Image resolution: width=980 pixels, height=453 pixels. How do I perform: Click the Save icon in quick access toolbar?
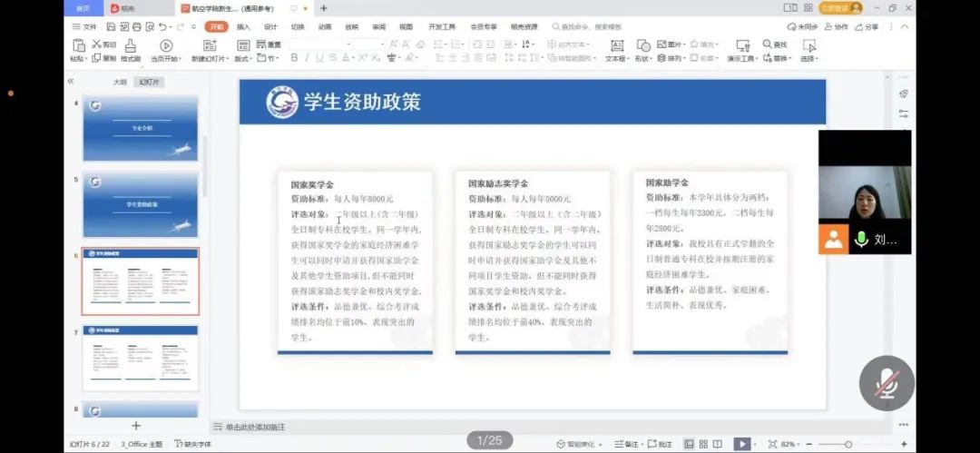pyautogui.click(x=111, y=27)
